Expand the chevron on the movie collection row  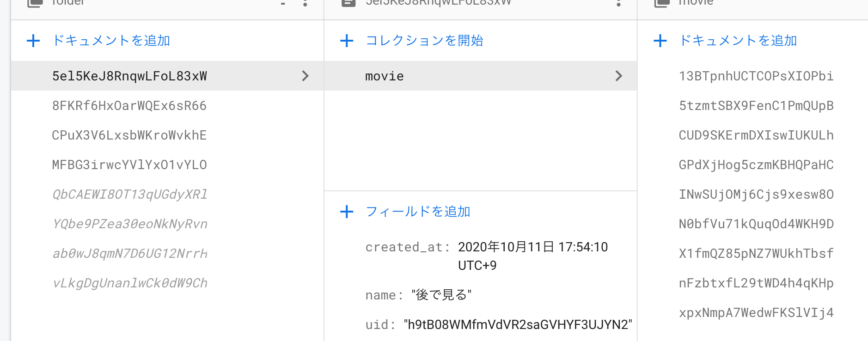(619, 76)
